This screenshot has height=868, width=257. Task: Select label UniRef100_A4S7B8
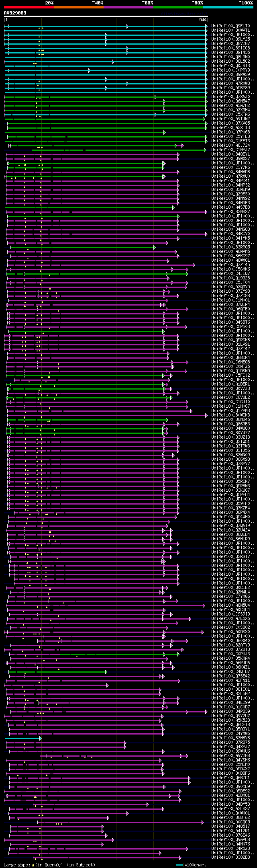[x=230, y=207]
